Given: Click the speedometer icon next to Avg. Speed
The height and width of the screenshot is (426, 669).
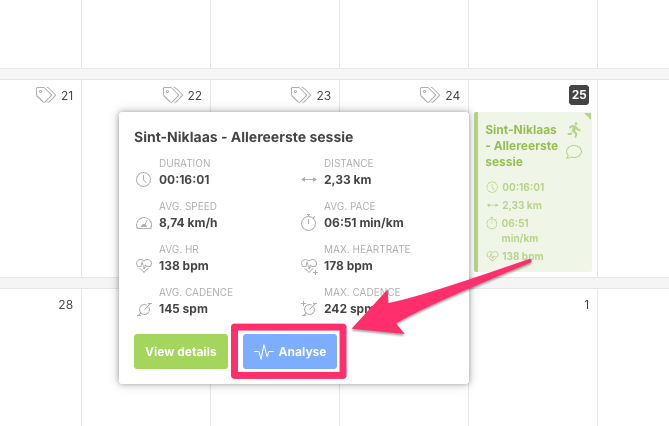Looking at the screenshot, I should (x=143, y=223).
